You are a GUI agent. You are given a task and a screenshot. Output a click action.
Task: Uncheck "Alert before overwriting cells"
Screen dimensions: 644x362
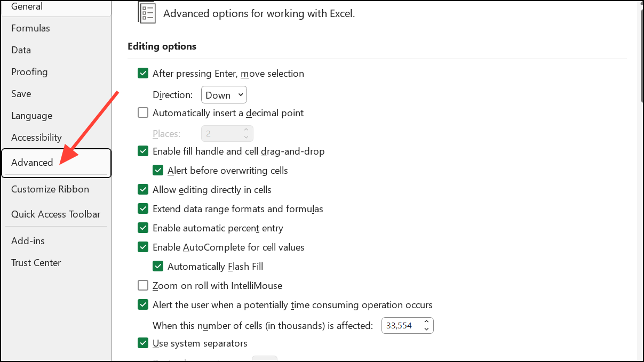point(157,170)
